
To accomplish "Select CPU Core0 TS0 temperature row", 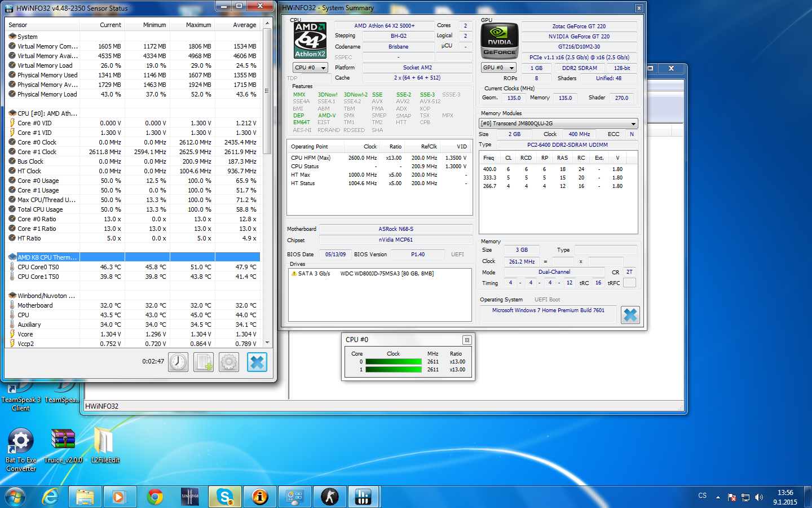I will pyautogui.click(x=134, y=267).
